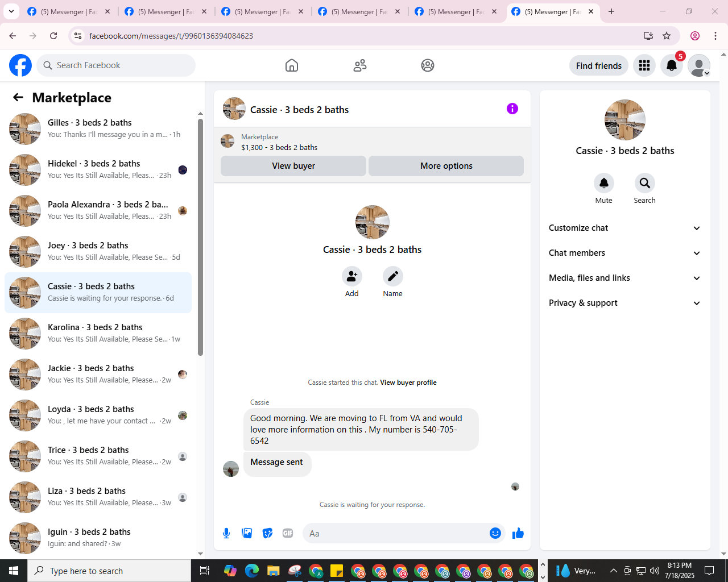Viewport: 728px width, 582px height.
Task: Open the tab search dropdown arrow
Action: pos(11,11)
